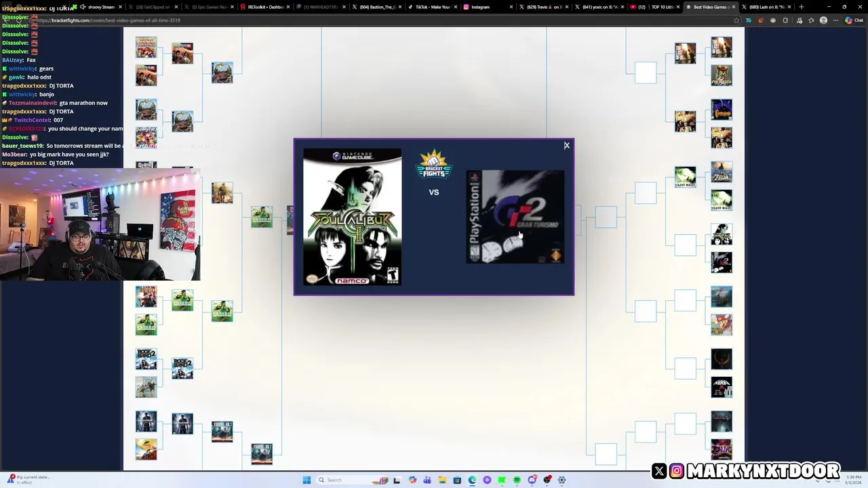Click the Call of Duty cover in left bracket
Viewport: 868px width, 488px height.
click(222, 192)
